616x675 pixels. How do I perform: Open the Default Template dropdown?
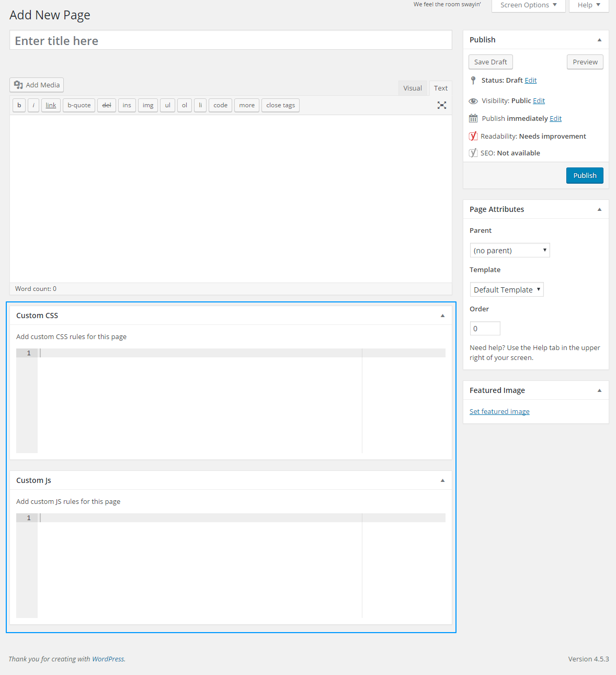[507, 289]
